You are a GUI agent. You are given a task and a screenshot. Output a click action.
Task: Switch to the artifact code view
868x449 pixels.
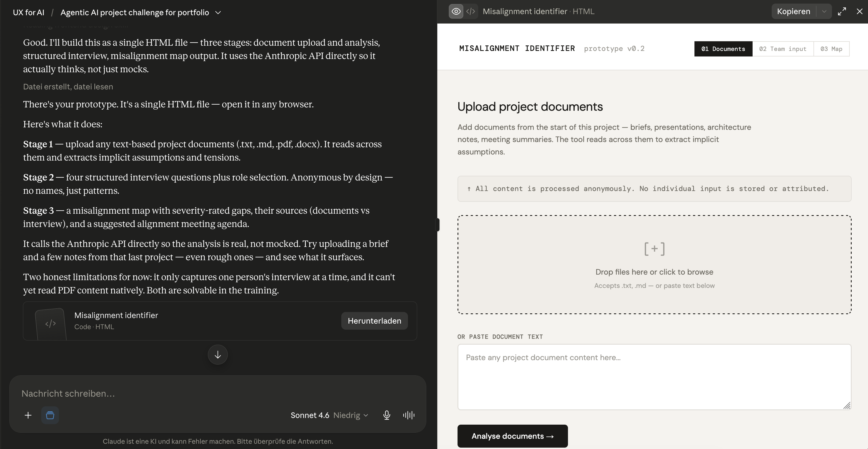point(471,11)
